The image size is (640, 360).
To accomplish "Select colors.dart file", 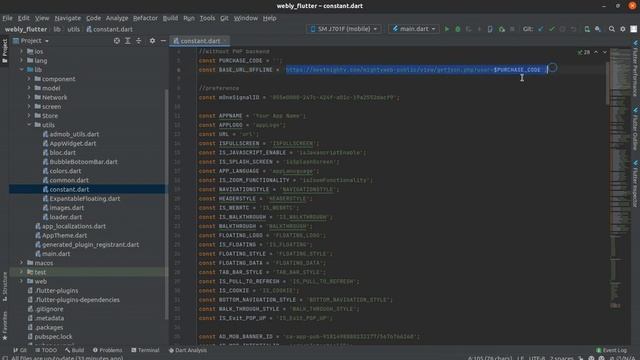I will click(65, 171).
